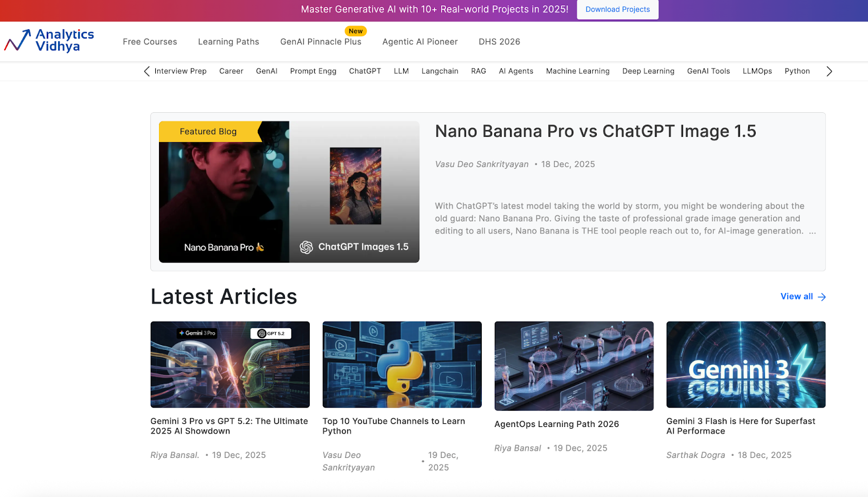Go to GenAI Pinnacle Plus
Image resolution: width=868 pixels, height=497 pixels.
pyautogui.click(x=321, y=42)
